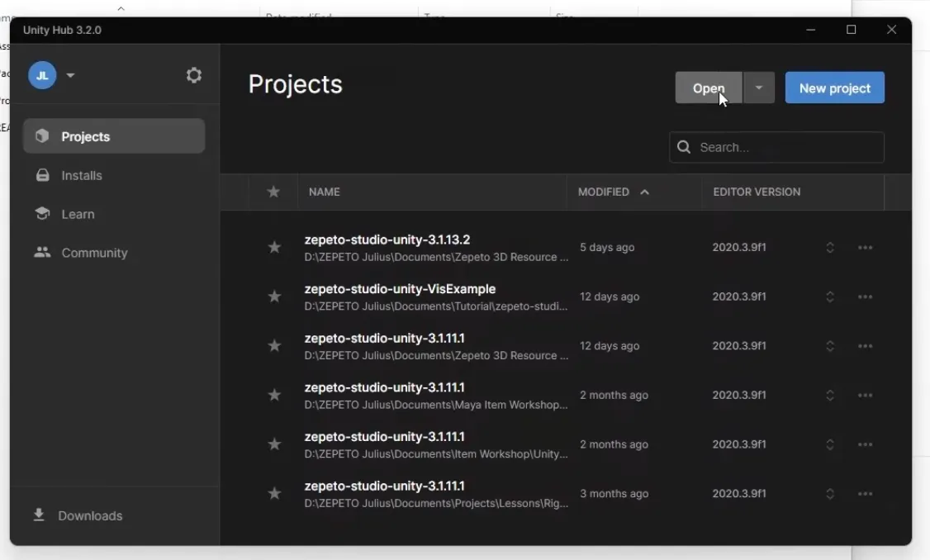This screenshot has width=930, height=560.
Task: Open project zepeto-studio-unity-VisExample
Action: pos(400,289)
